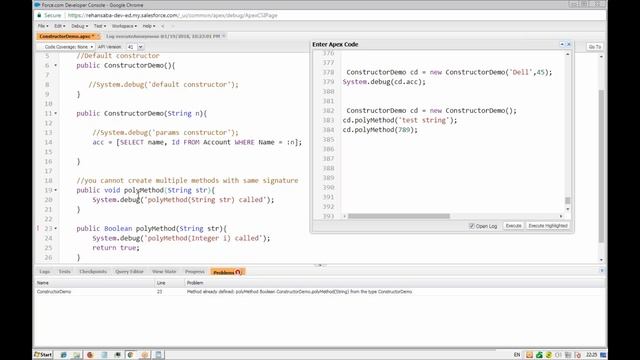Click the Go To button
This screenshot has height=360, width=640.
(x=594, y=47)
